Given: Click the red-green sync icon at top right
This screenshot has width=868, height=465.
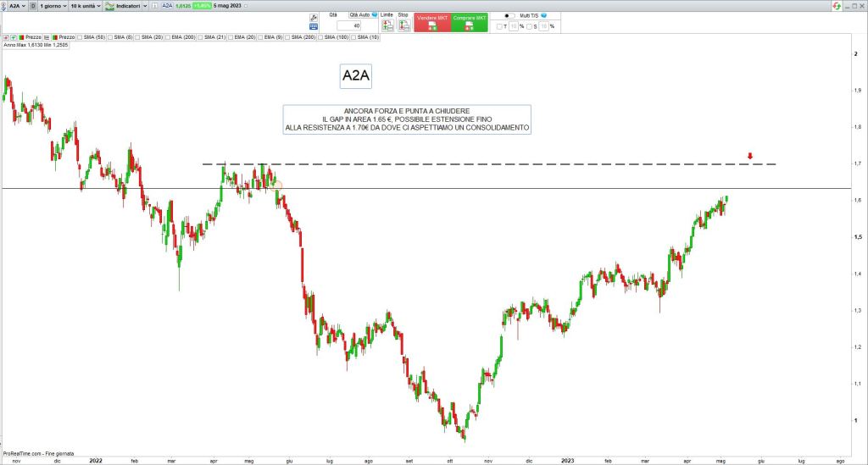Looking at the screenshot, I should click(x=837, y=6).
